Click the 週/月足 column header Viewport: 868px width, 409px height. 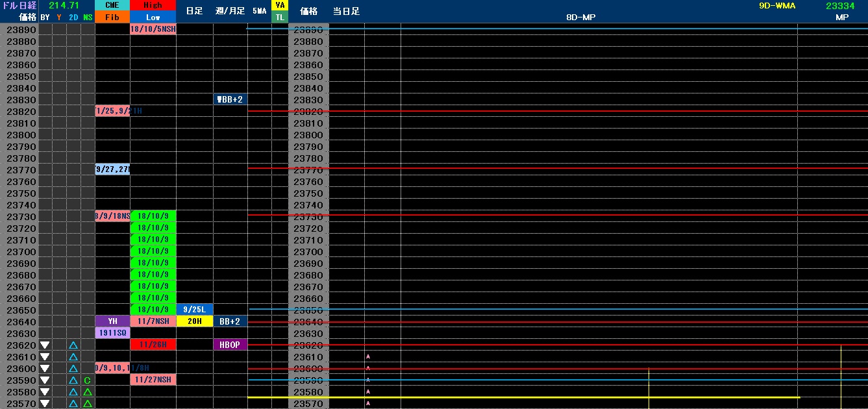230,11
